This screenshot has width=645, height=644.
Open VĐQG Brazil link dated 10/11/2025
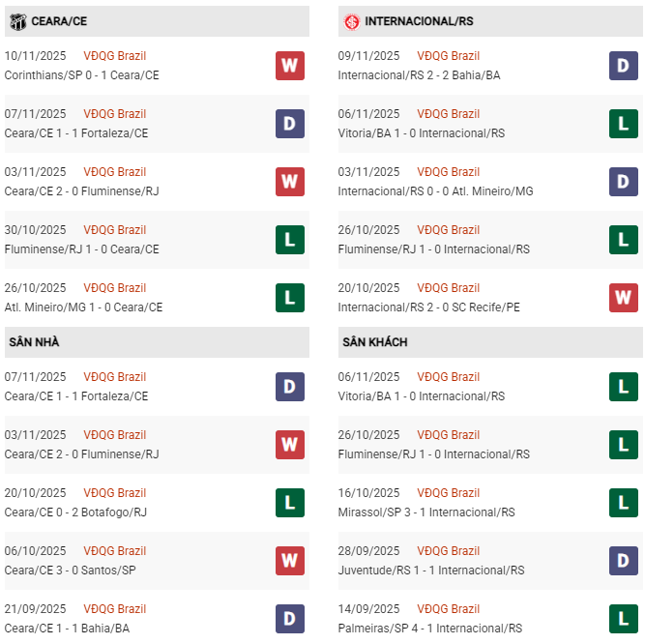click(x=115, y=56)
